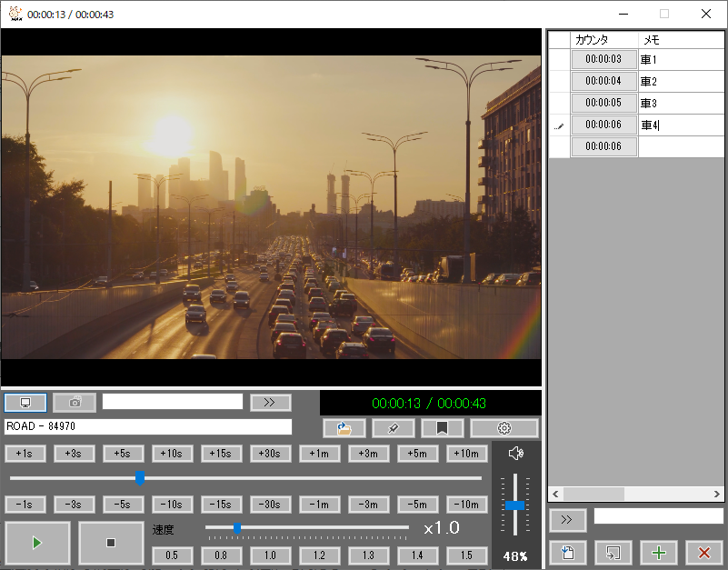This screenshot has height=570, width=728.
Task: Set playback speed to 1.5
Action: 466,555
